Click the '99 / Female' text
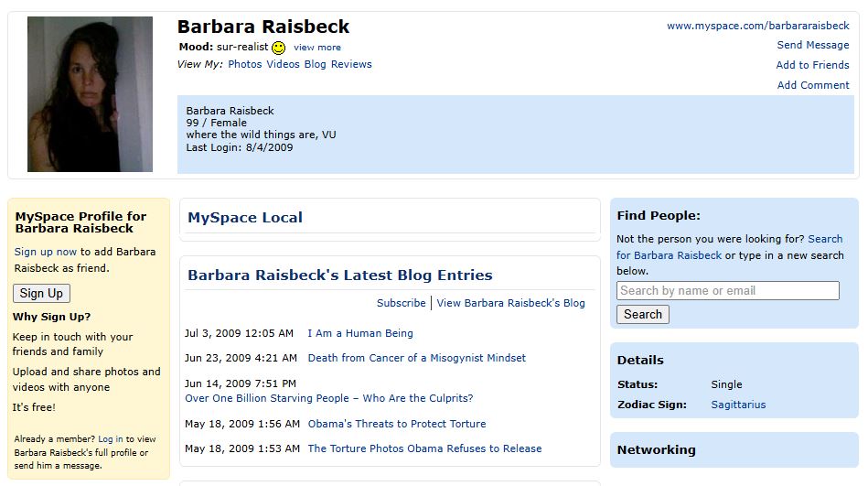The width and height of the screenshot is (868, 486). pos(217,123)
